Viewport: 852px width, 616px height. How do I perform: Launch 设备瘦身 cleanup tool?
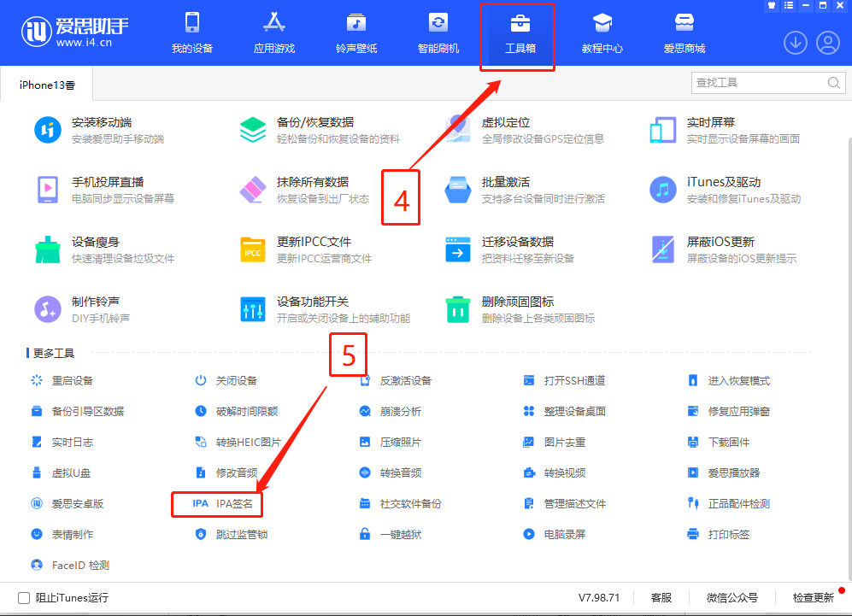coord(48,249)
